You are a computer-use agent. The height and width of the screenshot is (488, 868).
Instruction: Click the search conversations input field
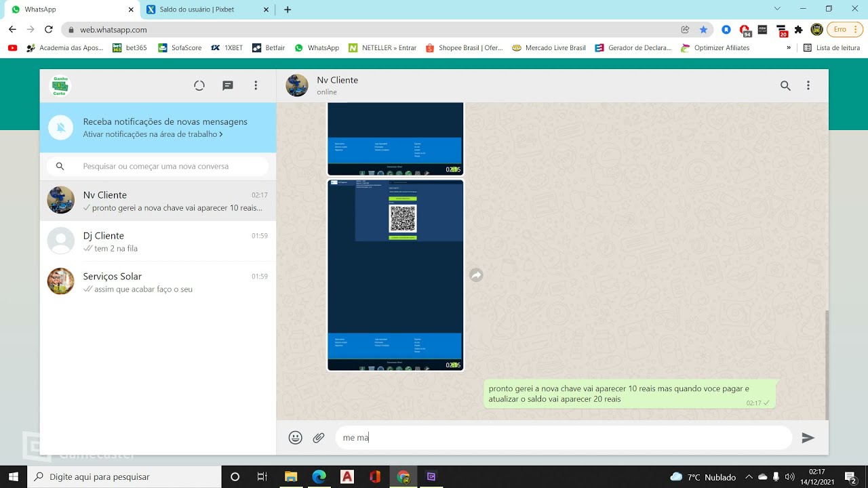point(158,166)
